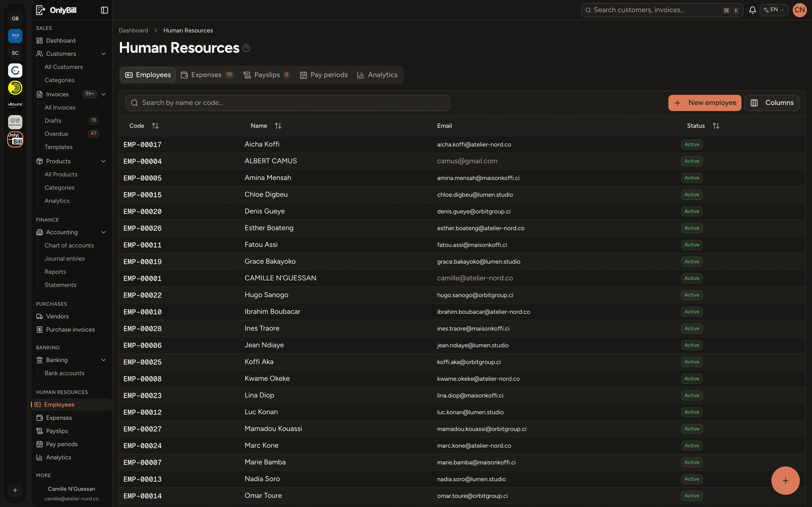812x507 pixels.
Task: Switch to the Payslips tab
Action: pyautogui.click(x=266, y=75)
